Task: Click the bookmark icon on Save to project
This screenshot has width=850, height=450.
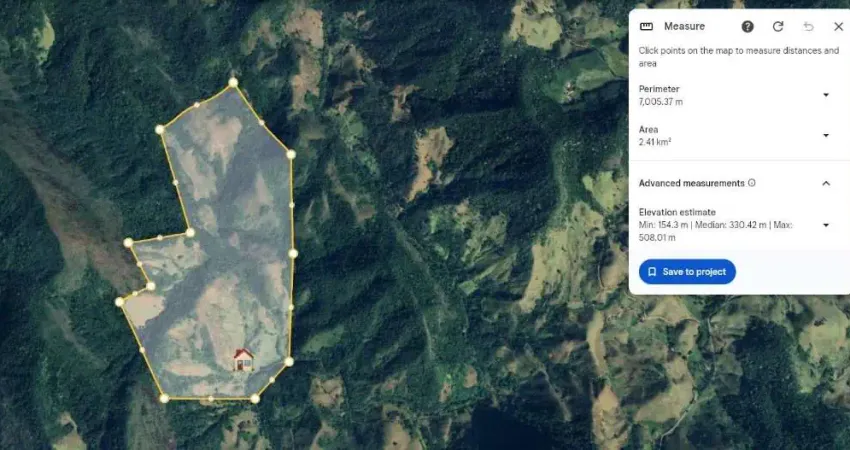Action: click(x=652, y=272)
